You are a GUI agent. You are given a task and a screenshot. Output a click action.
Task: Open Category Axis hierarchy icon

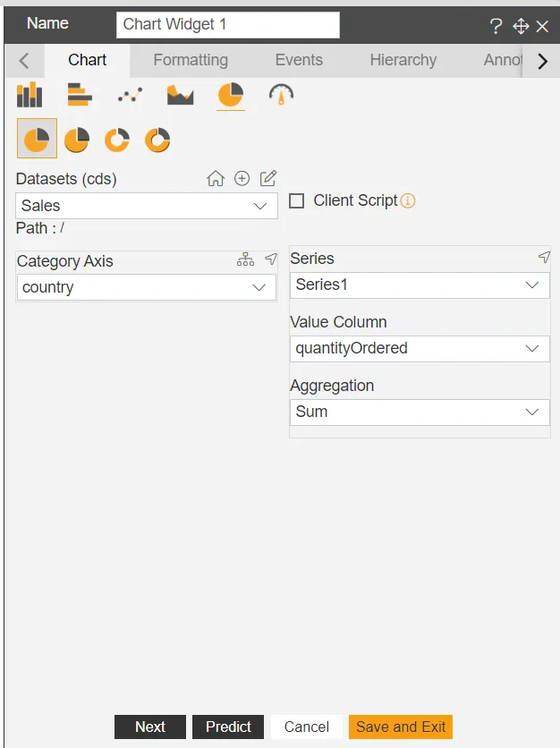coord(246,259)
